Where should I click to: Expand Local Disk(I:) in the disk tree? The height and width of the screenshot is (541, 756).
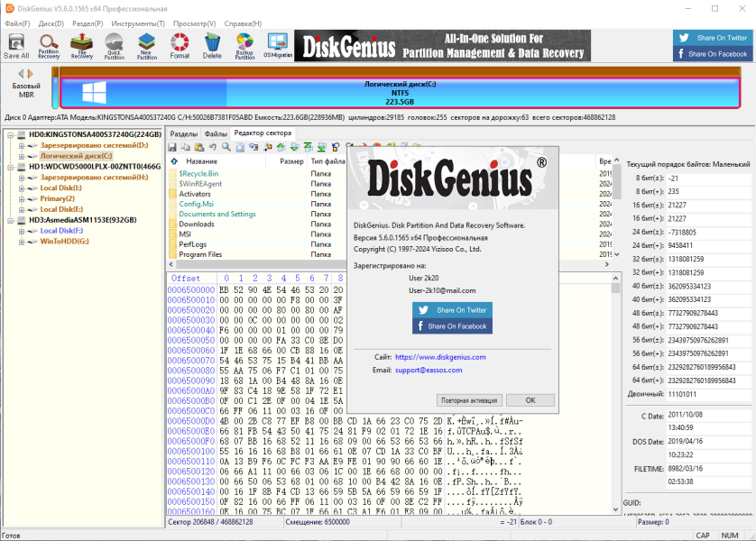tap(22, 188)
